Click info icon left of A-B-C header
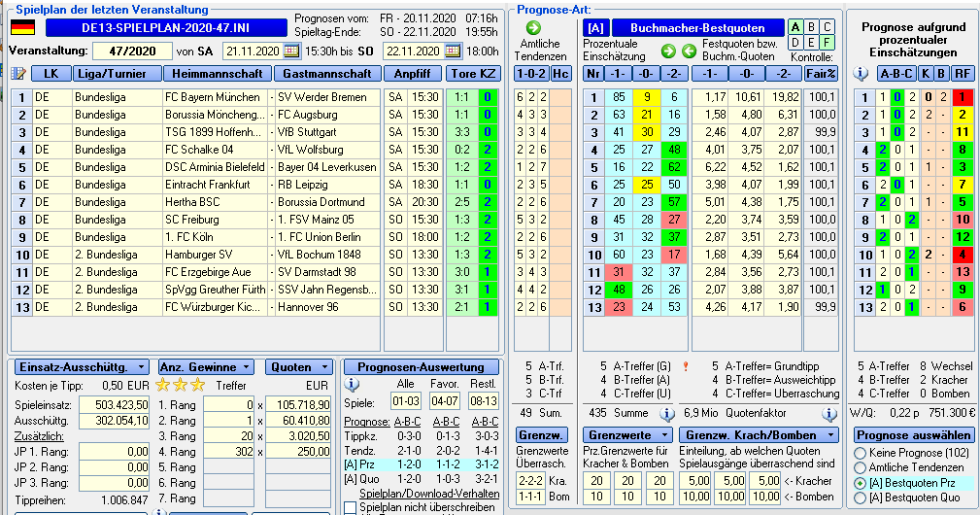The image size is (980, 515). pos(861,74)
